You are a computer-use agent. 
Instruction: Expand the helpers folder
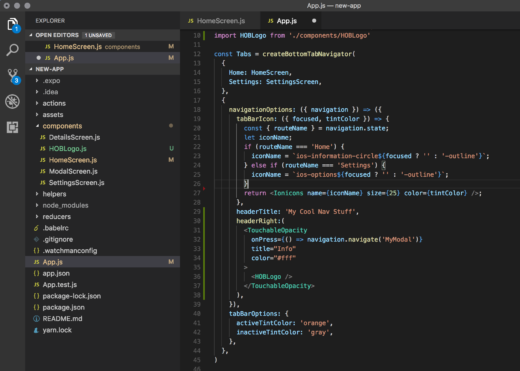click(37, 194)
